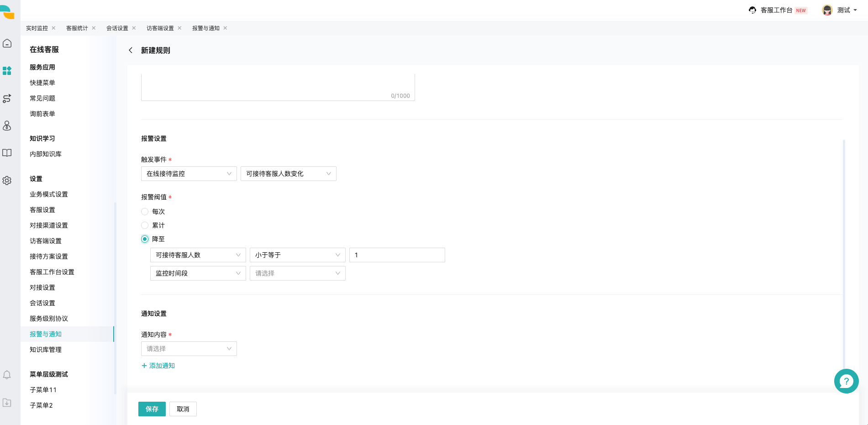The width and height of the screenshot is (868, 425).
Task: Open 会话设置 in the left menu
Action: pyautogui.click(x=42, y=303)
